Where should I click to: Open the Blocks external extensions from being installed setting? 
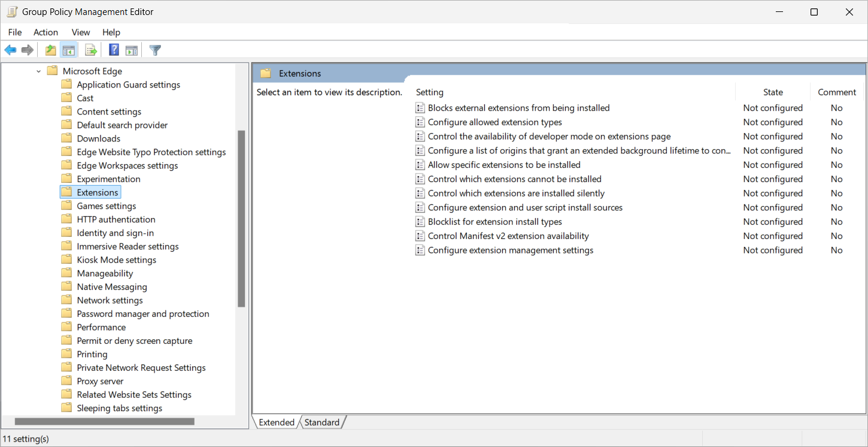pyautogui.click(x=518, y=107)
